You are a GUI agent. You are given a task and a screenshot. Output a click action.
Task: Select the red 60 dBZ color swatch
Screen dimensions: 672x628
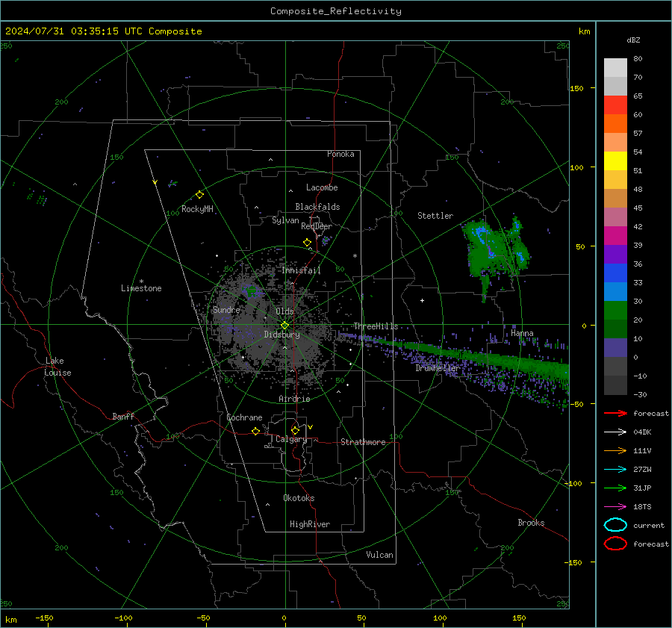click(x=615, y=105)
